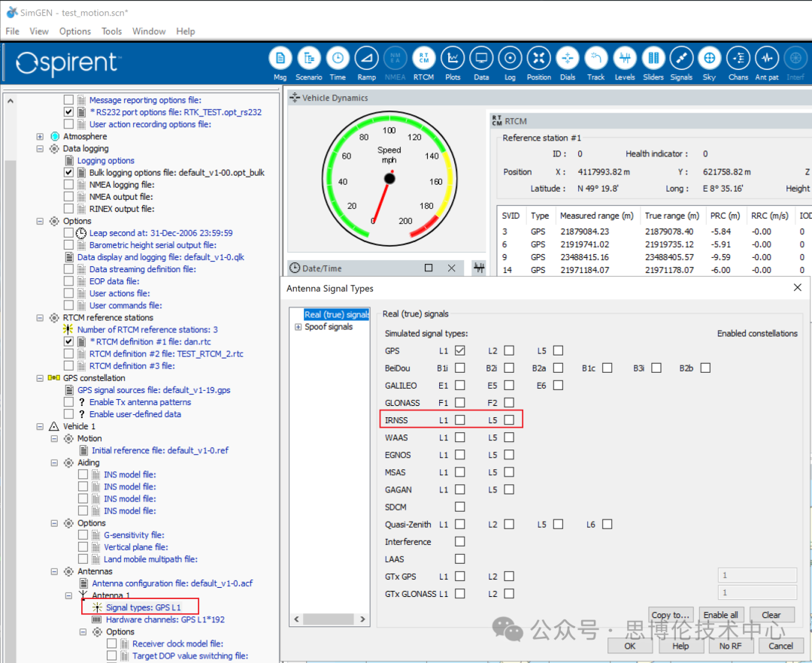This screenshot has width=812, height=663.
Task: Open the Sliders toolbar icon
Action: coord(653,59)
